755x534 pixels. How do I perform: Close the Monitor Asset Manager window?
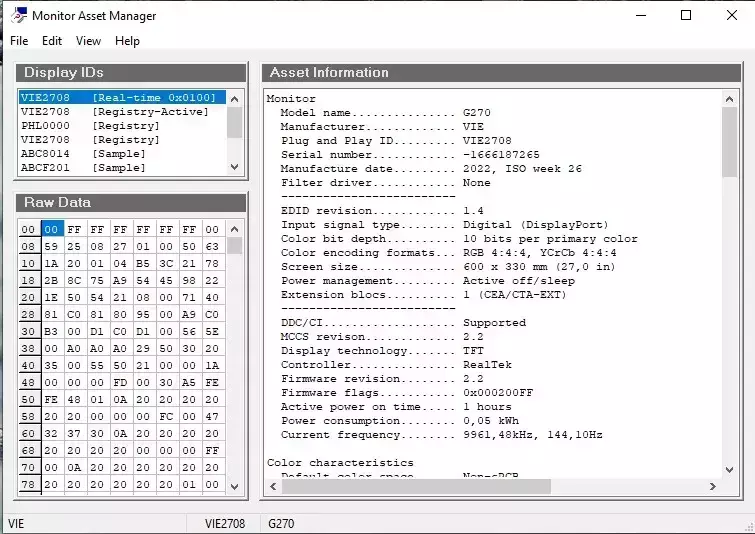click(732, 15)
